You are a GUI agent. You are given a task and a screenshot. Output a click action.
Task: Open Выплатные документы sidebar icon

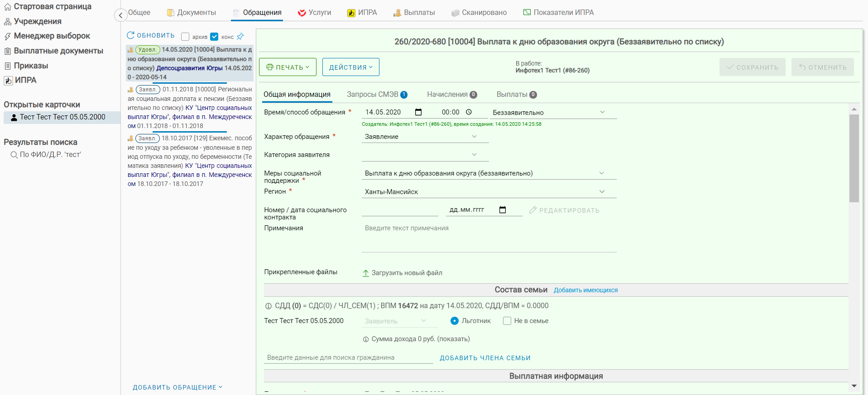(8, 51)
